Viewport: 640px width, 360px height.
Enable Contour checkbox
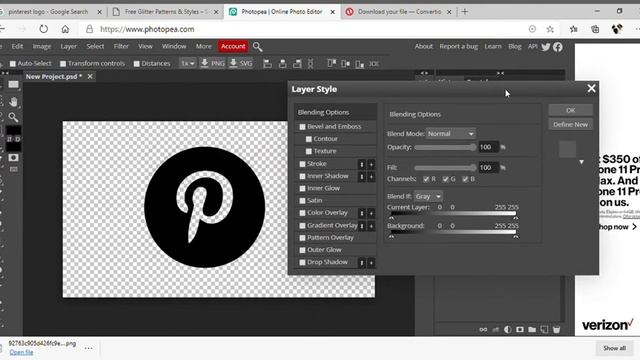pos(309,139)
